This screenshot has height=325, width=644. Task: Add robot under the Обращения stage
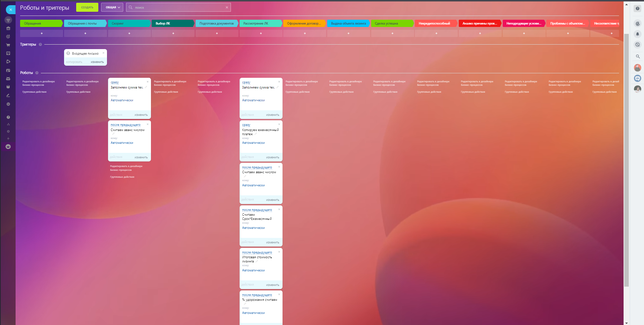point(42,33)
